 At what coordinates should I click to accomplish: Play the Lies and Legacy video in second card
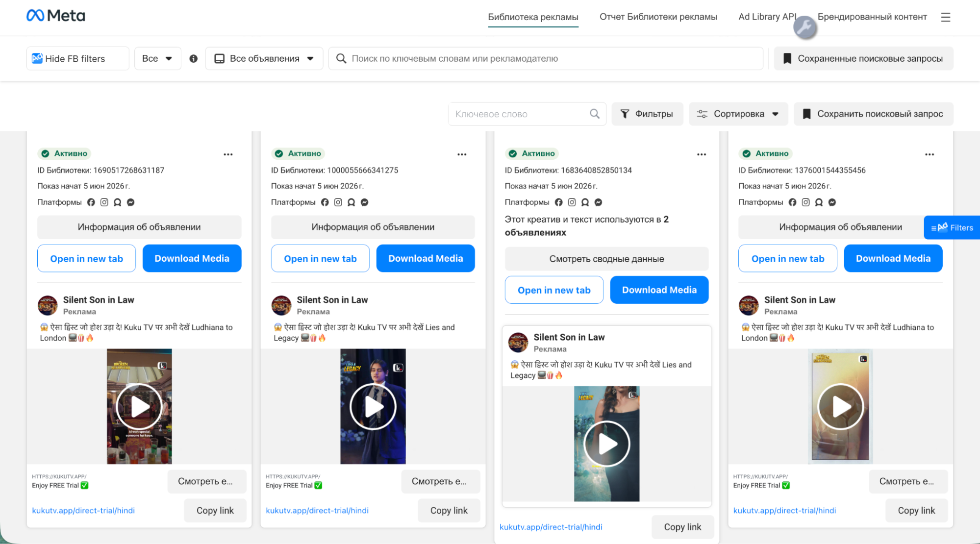(373, 406)
